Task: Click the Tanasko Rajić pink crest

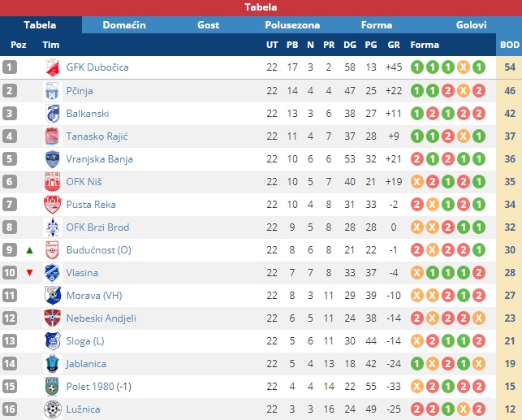Action: click(x=52, y=136)
